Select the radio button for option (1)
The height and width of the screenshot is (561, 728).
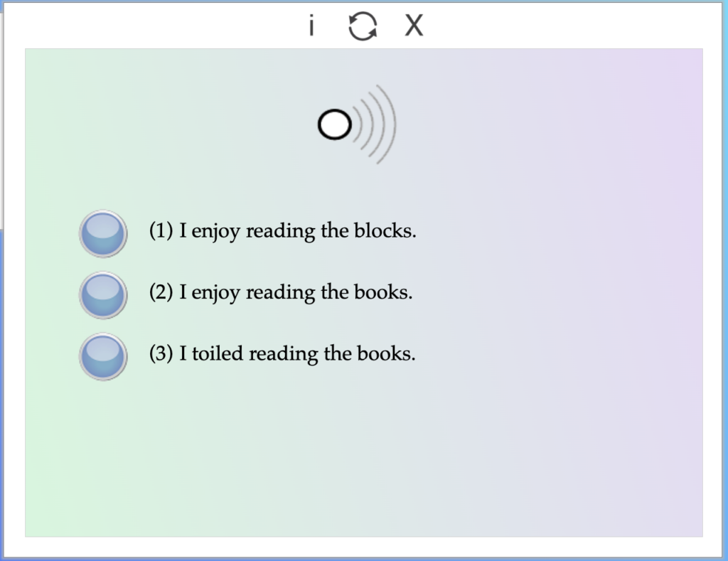point(103,233)
